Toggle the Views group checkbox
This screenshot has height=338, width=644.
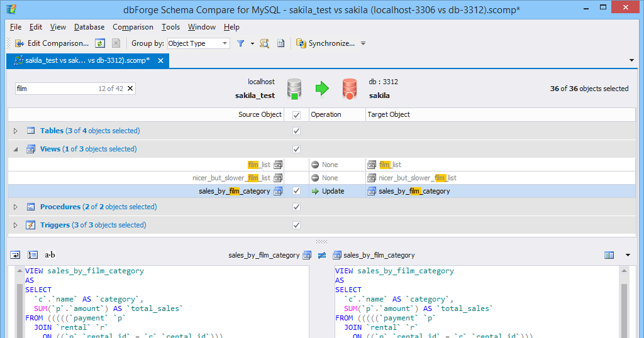(x=296, y=149)
